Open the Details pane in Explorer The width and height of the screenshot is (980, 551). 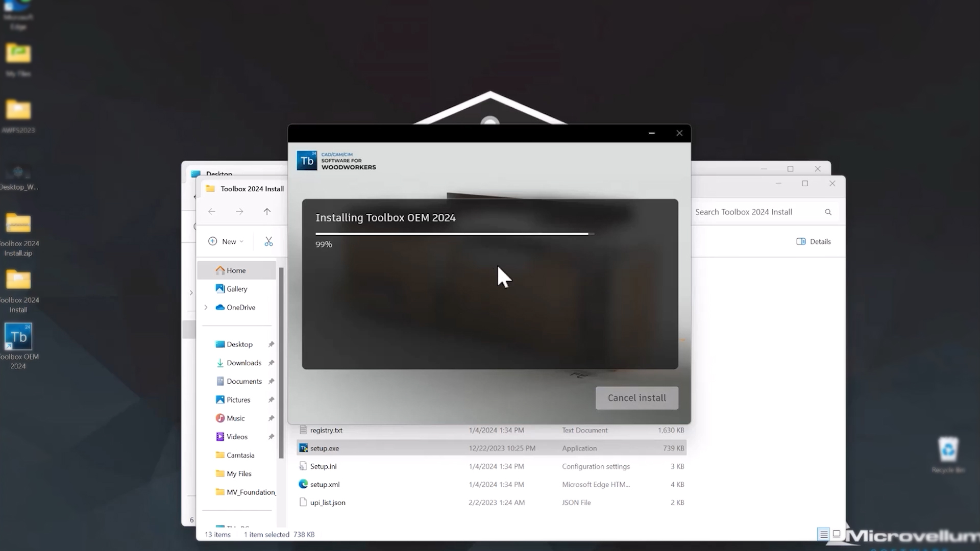814,241
